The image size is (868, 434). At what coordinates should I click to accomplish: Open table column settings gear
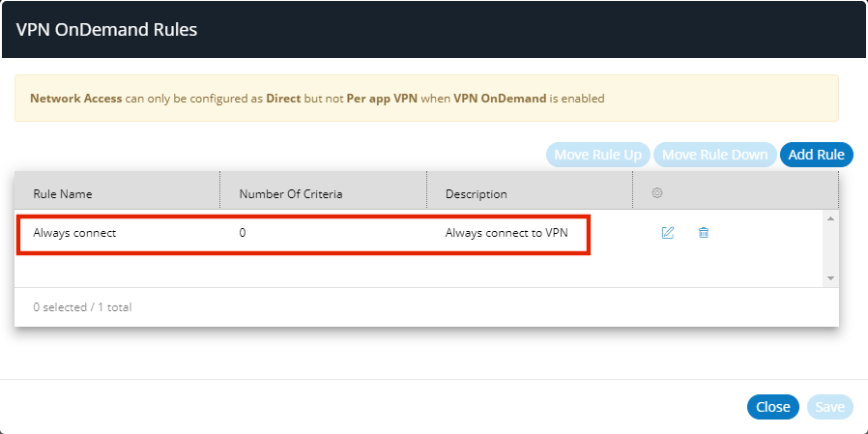coord(657,193)
